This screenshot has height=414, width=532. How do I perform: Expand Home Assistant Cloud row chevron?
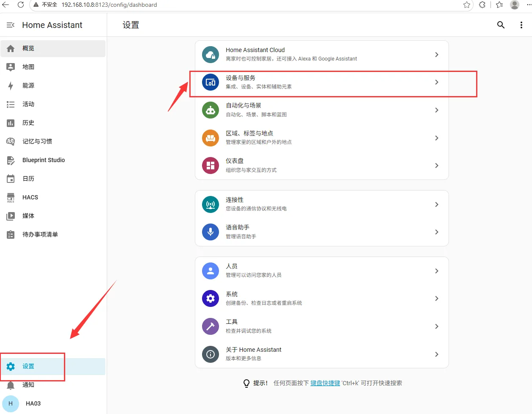437,55
